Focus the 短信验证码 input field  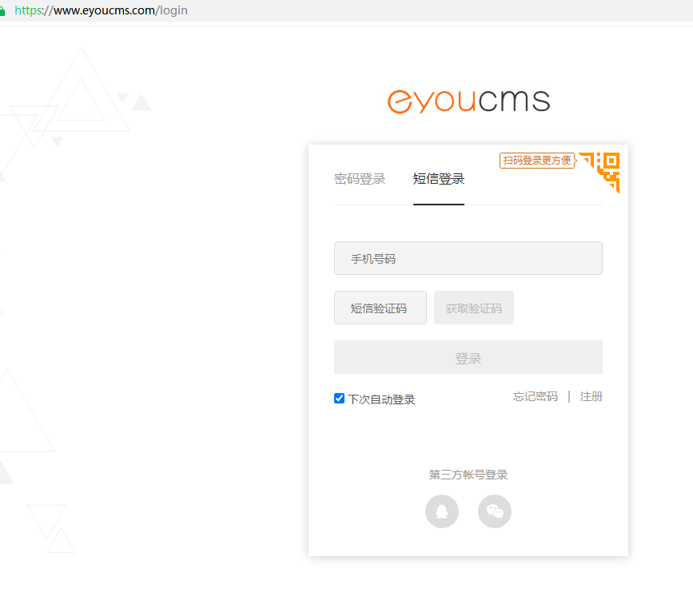click(x=380, y=308)
